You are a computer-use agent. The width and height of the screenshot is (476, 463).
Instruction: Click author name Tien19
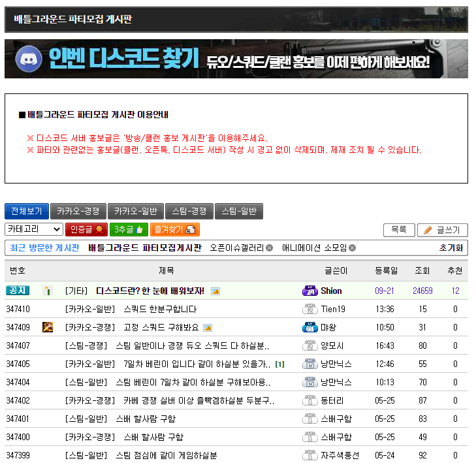pos(333,309)
